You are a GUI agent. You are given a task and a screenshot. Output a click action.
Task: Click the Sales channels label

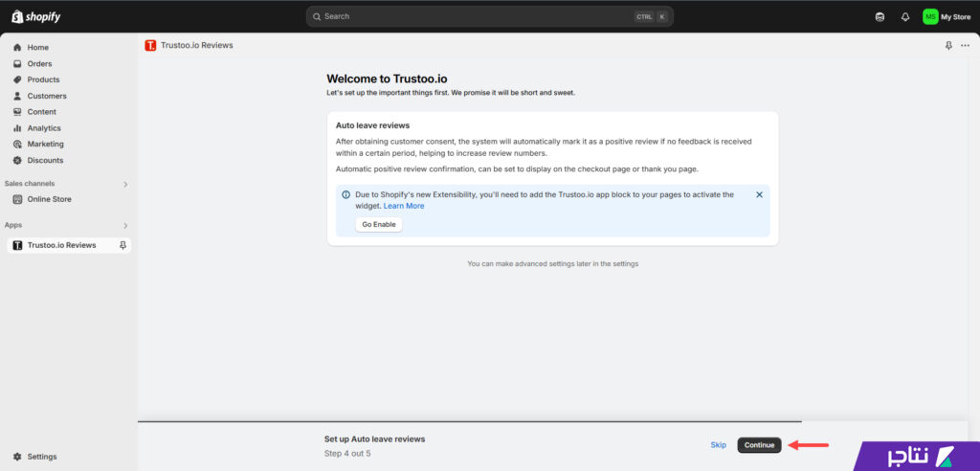click(x=30, y=184)
